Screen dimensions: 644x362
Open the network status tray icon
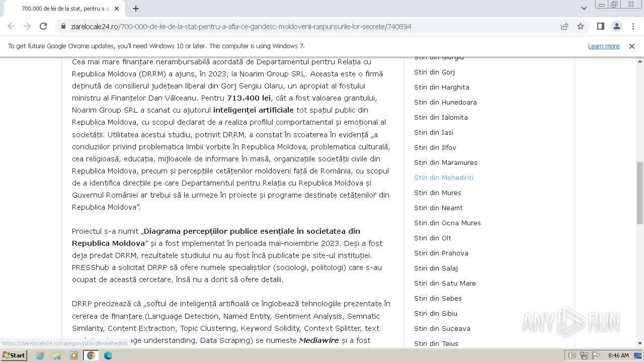(x=584, y=355)
